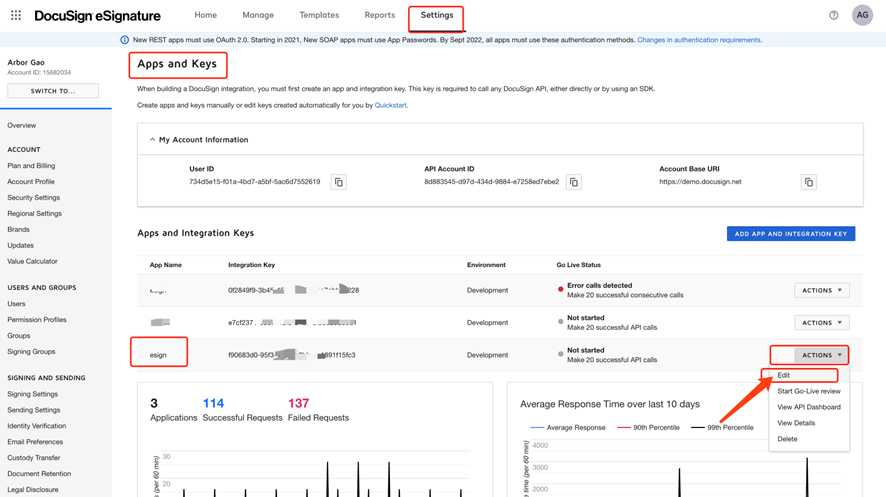Click the info icon in notification banner
Screen dimensions: 886x497
124,40
